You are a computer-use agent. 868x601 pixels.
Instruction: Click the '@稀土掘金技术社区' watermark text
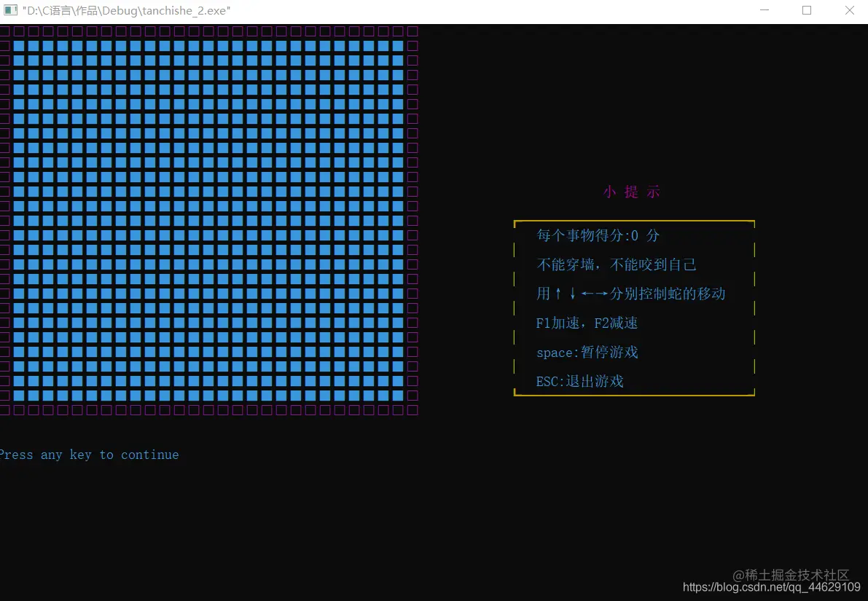pos(791,575)
